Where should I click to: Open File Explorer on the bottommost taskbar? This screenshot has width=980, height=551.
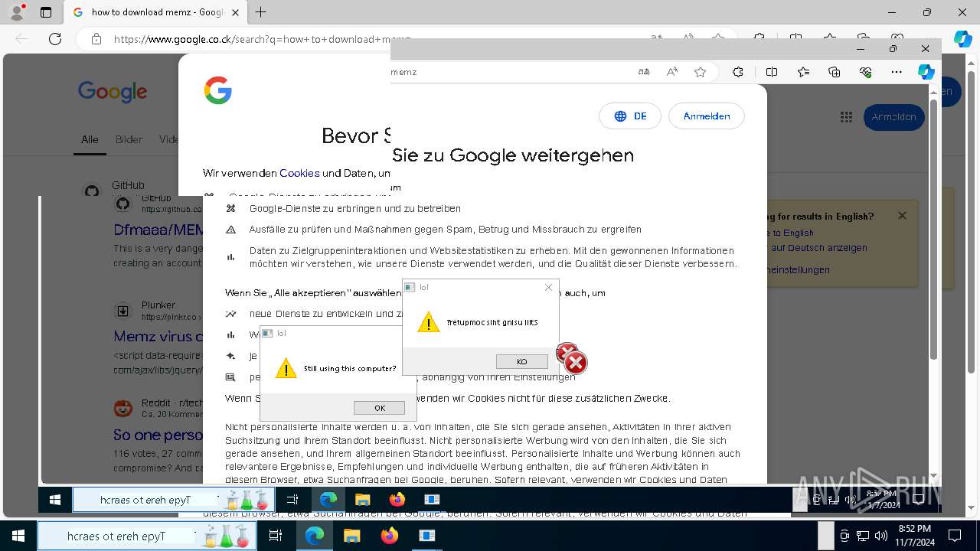point(352,536)
